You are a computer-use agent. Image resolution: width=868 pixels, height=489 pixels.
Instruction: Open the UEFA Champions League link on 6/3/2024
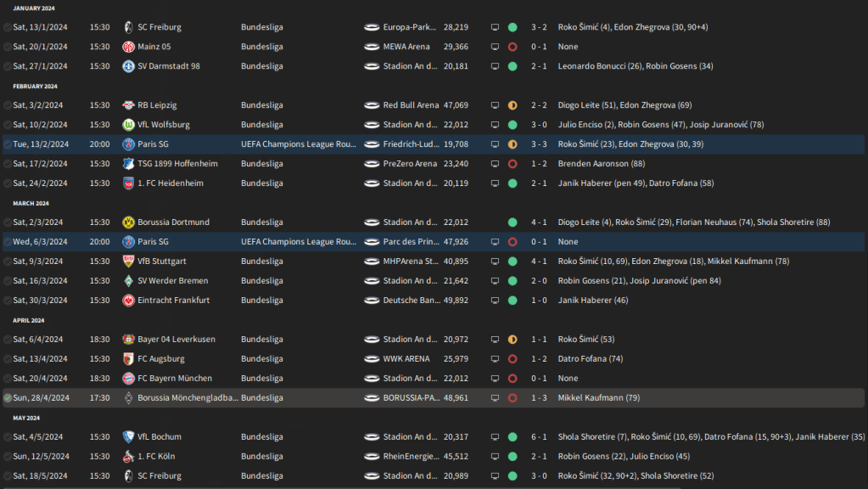tap(298, 242)
